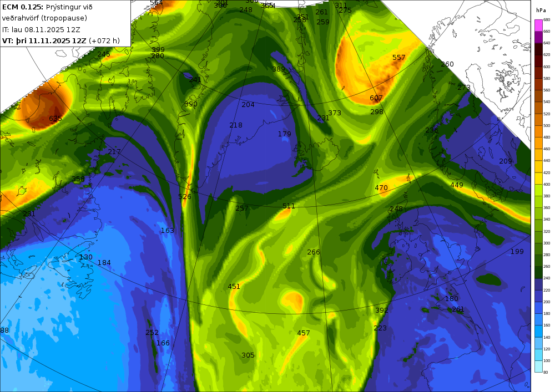
Task: Select the 209 label
Action: pos(506,161)
